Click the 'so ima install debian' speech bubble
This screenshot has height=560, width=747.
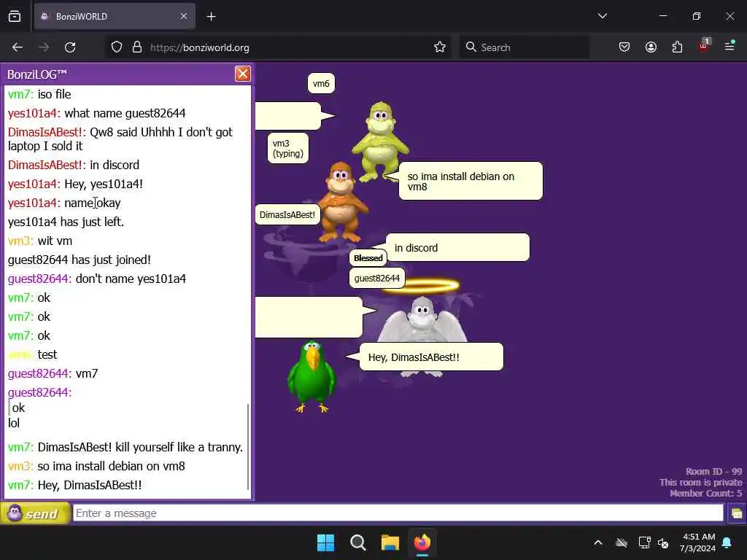click(471, 181)
